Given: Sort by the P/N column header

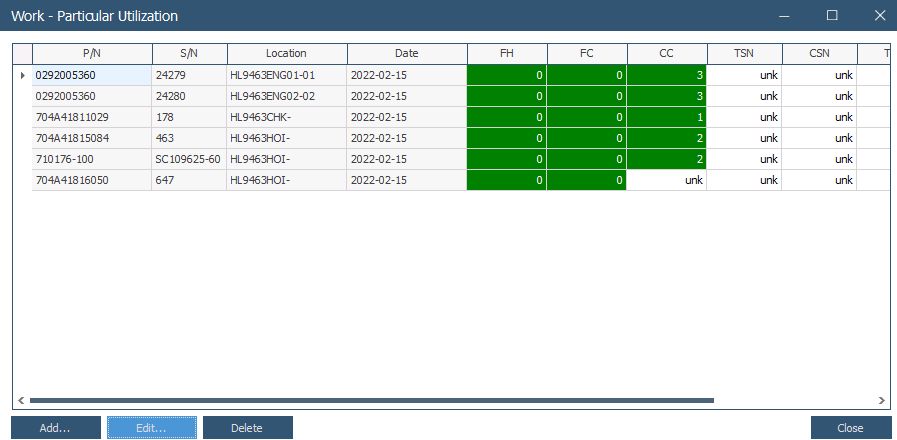Looking at the screenshot, I should tap(92, 54).
